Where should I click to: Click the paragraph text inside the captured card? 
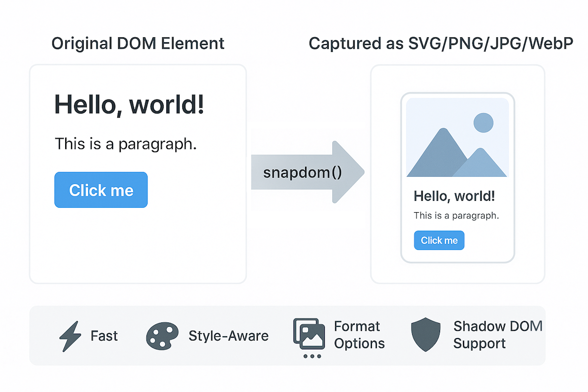pyautogui.click(x=456, y=216)
